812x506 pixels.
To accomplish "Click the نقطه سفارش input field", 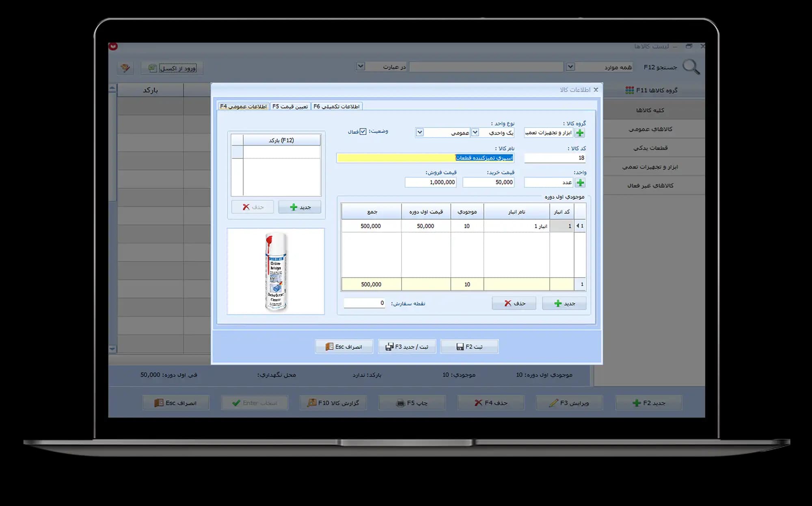I will [x=364, y=303].
